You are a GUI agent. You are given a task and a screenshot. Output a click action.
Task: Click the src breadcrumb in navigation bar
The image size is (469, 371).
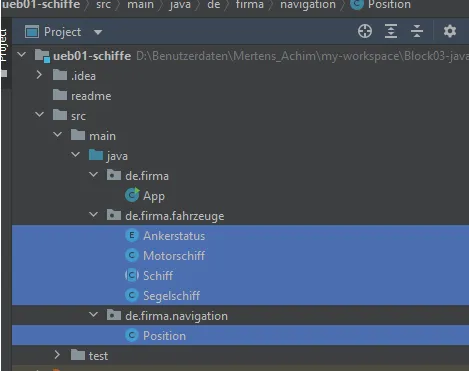(x=103, y=5)
